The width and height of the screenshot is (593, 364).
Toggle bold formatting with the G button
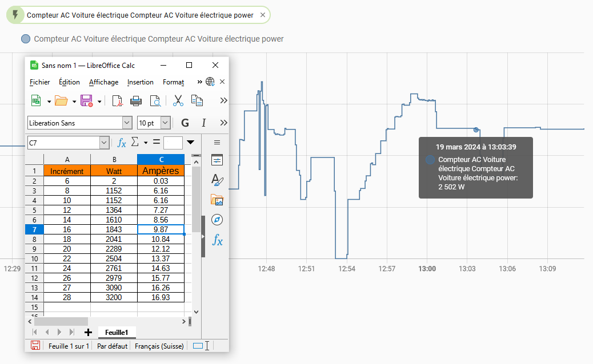185,123
